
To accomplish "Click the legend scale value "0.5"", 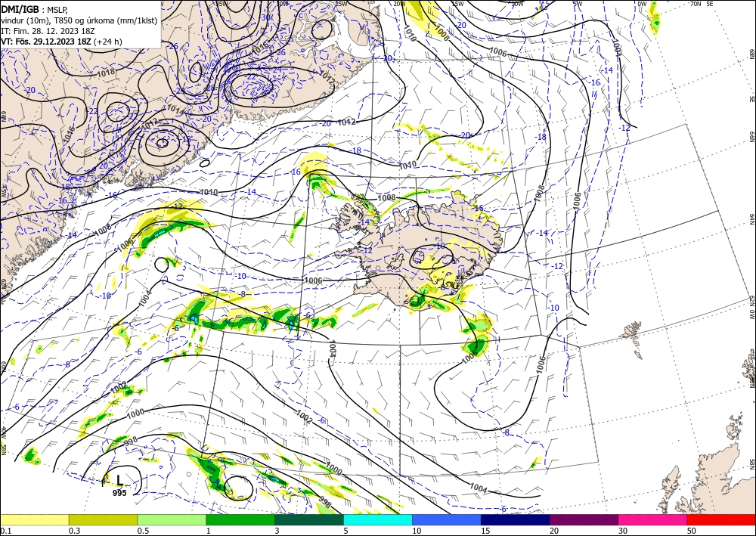I will [x=143, y=531].
